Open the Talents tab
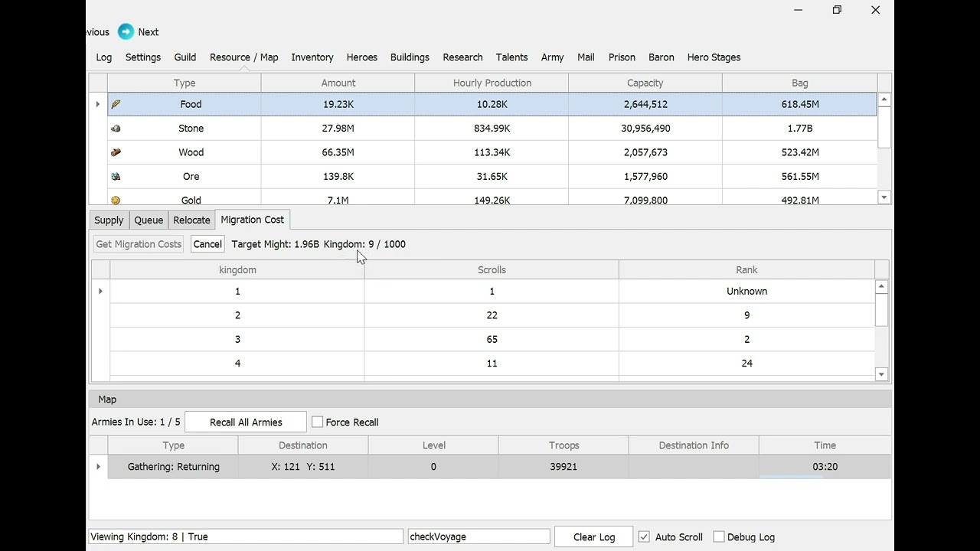980x551 pixels. pos(511,57)
